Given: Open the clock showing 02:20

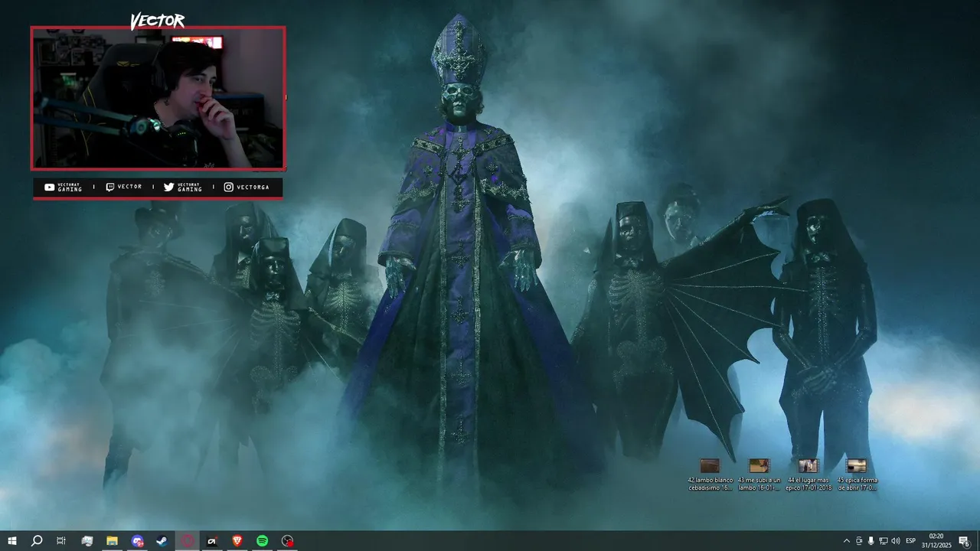Looking at the screenshot, I should pos(936,541).
